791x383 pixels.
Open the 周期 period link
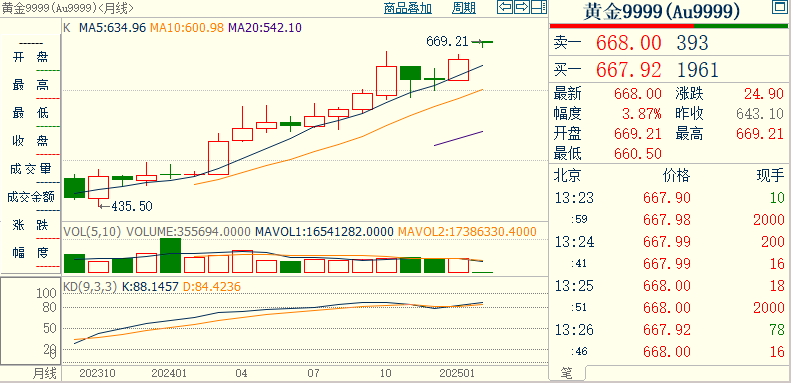pyautogui.click(x=464, y=8)
